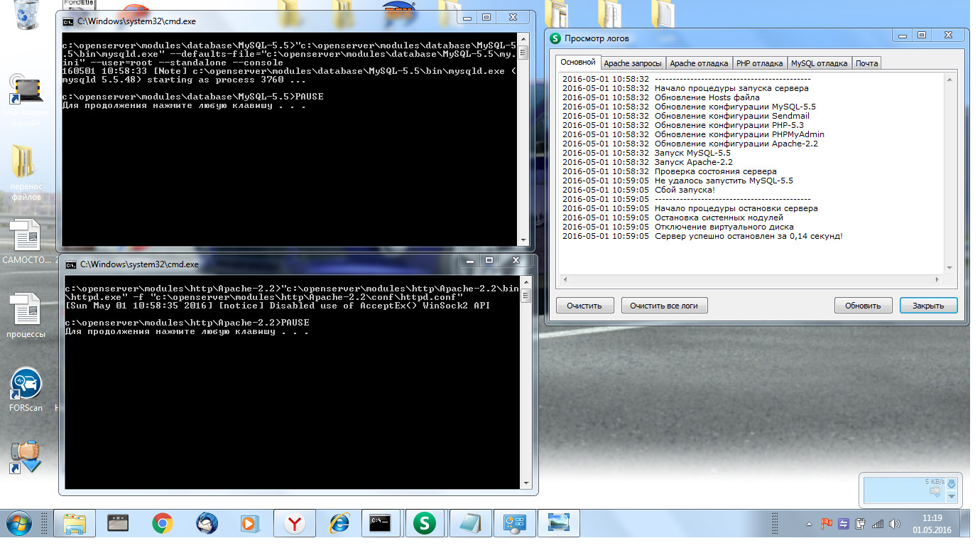Open Windows Explorer from the taskbar
Viewport: 980px width, 548px height.
click(75, 524)
